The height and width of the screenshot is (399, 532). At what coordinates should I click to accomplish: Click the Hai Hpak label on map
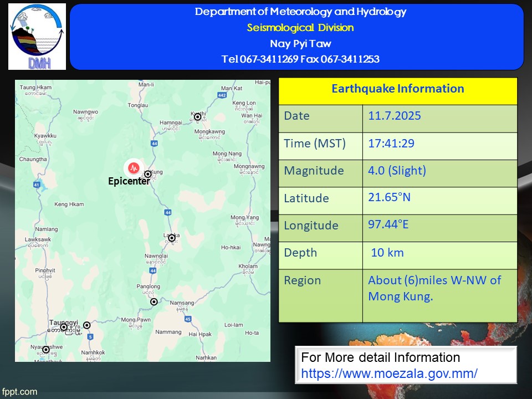pos(200,334)
